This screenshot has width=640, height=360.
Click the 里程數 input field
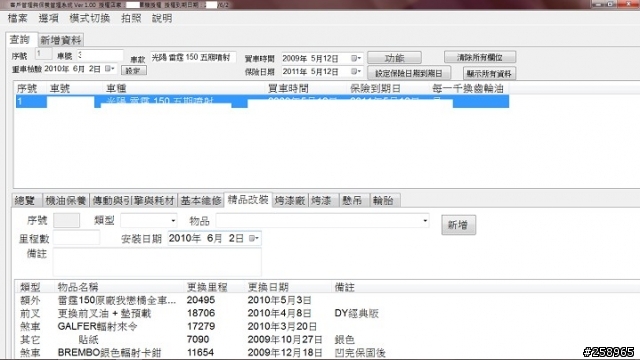(76, 238)
